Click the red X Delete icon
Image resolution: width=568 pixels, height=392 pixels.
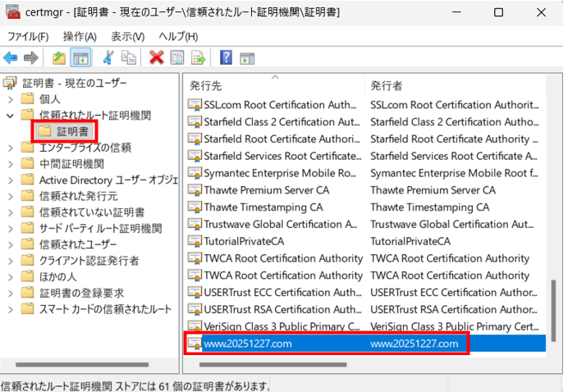tap(156, 57)
